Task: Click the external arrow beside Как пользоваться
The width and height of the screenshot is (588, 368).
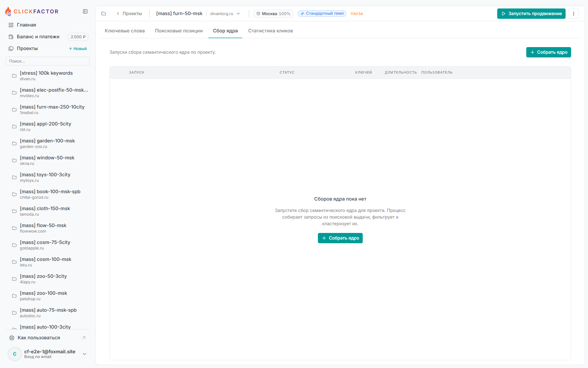Action: point(84,338)
